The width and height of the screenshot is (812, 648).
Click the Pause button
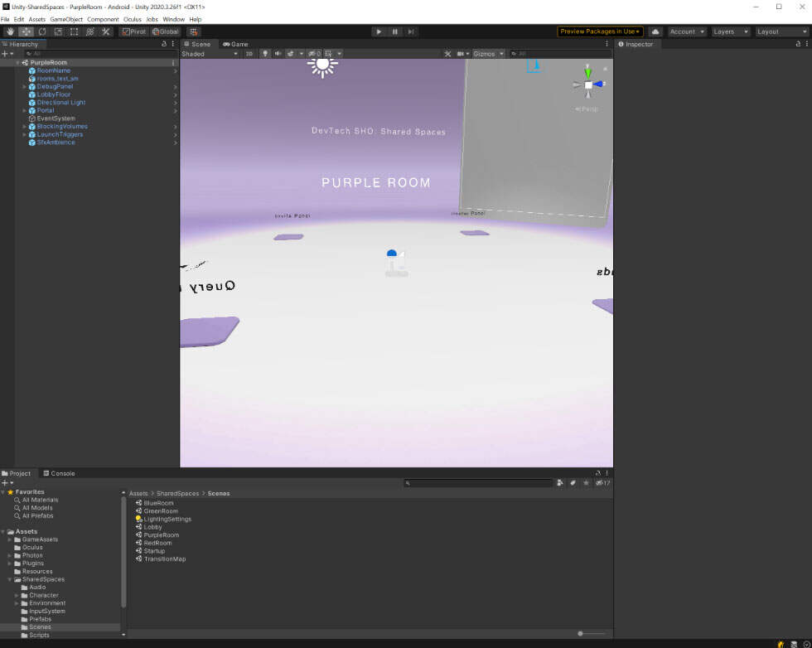tap(394, 31)
